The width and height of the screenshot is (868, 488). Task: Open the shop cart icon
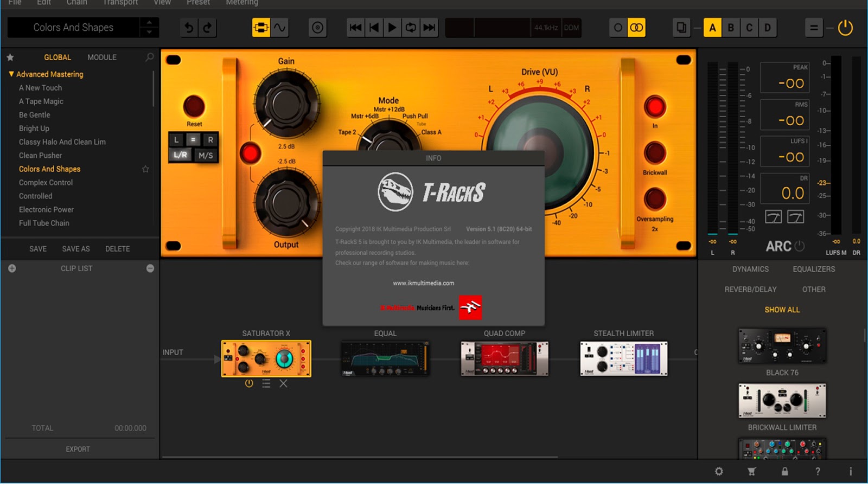click(x=752, y=471)
